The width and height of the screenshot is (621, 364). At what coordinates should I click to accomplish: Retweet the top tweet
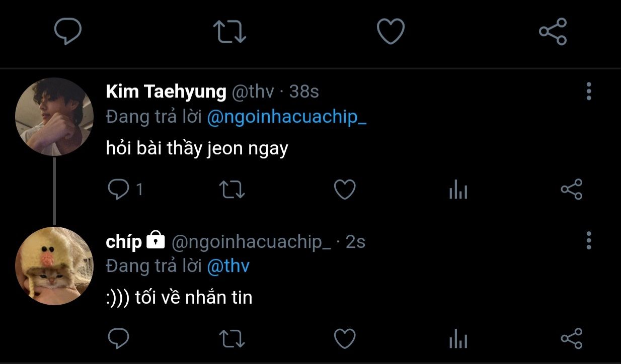[229, 31]
